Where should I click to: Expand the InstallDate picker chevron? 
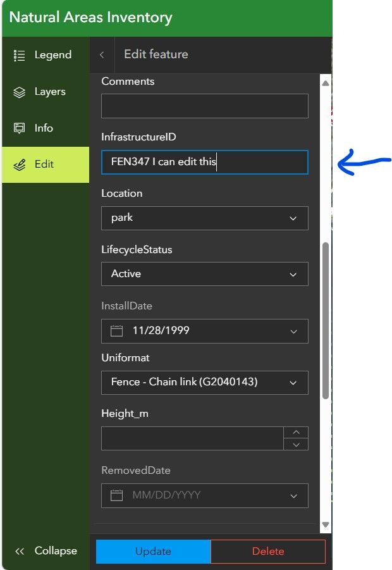(293, 331)
